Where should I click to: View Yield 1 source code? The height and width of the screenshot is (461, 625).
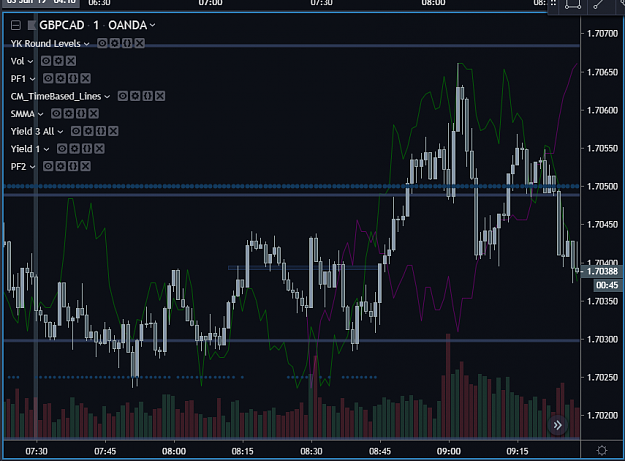click(87, 148)
